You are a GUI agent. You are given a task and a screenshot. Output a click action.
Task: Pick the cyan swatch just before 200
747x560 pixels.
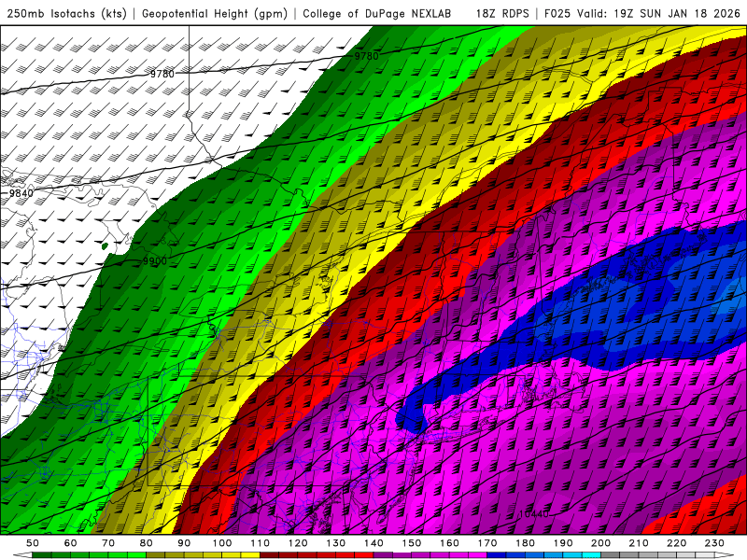pyautogui.click(x=591, y=555)
